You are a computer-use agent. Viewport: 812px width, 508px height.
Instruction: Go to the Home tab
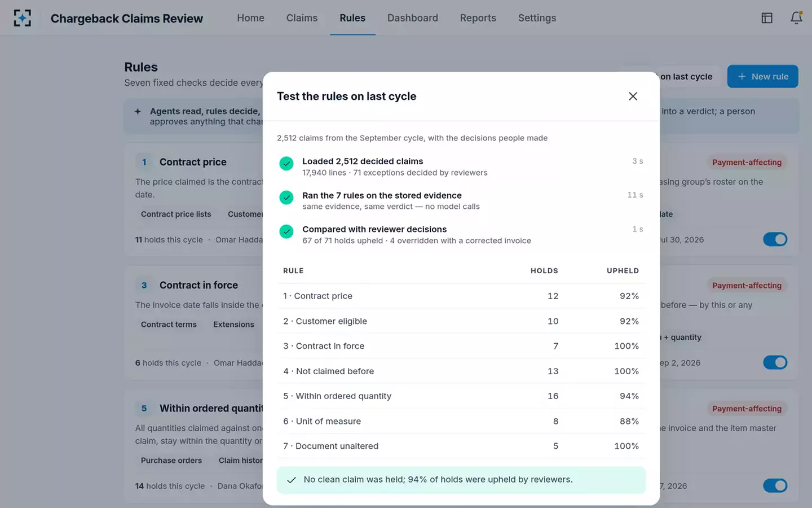pyautogui.click(x=250, y=18)
